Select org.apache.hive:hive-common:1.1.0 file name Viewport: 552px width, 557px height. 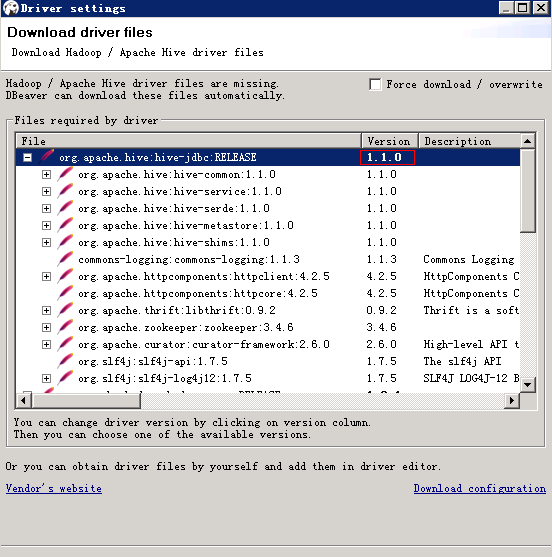point(177,174)
